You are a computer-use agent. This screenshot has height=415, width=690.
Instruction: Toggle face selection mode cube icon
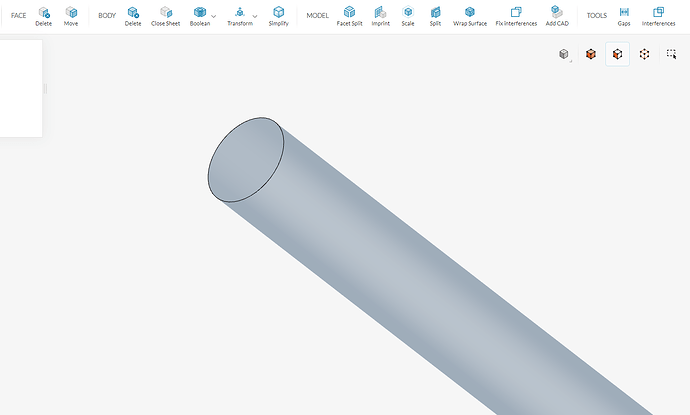(x=617, y=54)
